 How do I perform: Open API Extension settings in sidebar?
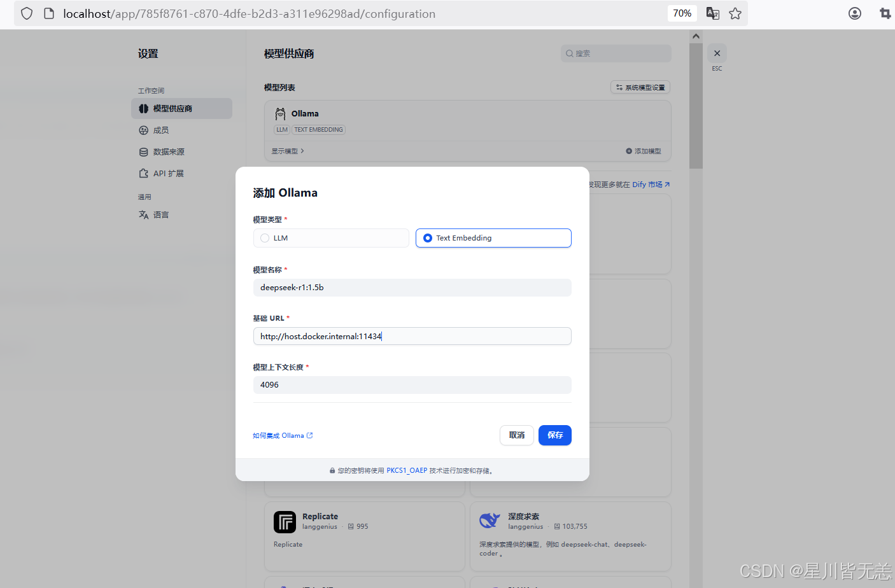pos(181,174)
